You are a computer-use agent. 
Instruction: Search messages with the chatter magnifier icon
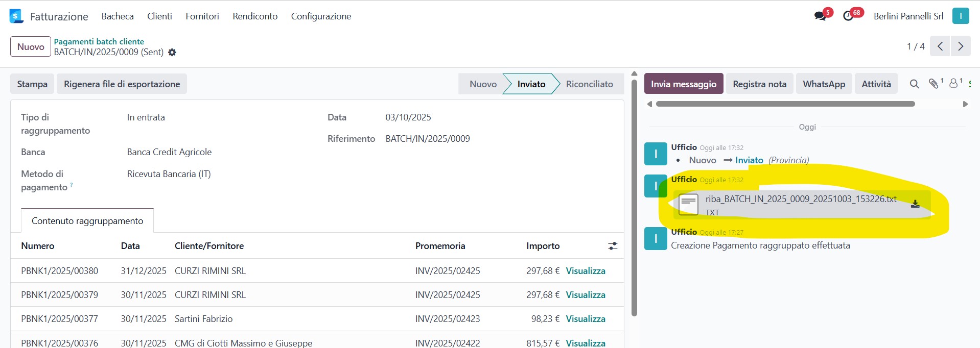914,84
